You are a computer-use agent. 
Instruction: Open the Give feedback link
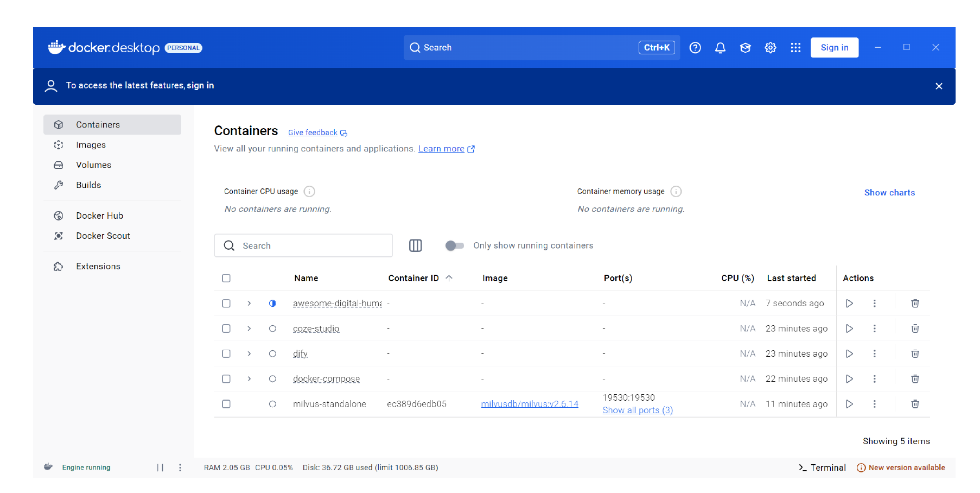click(317, 132)
